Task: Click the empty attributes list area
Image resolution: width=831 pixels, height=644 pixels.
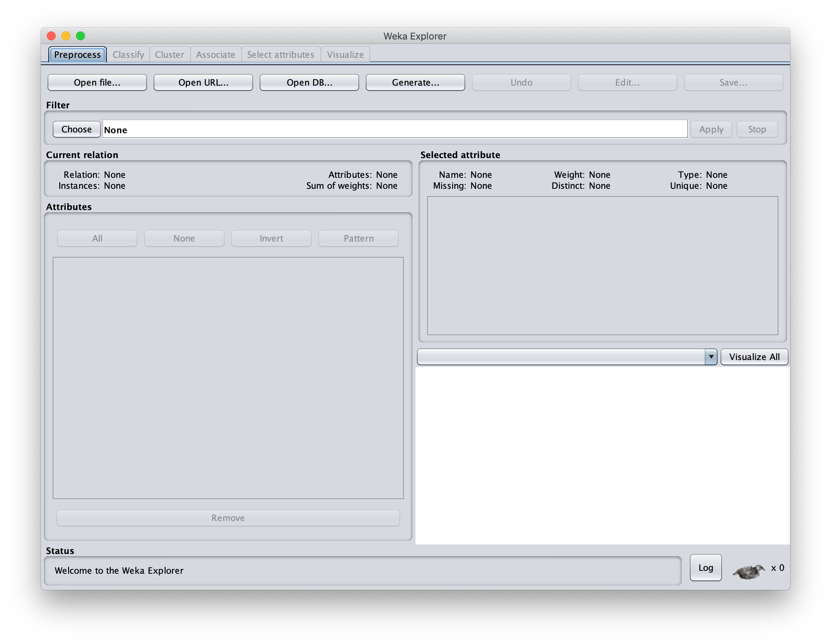Action: tap(228, 378)
